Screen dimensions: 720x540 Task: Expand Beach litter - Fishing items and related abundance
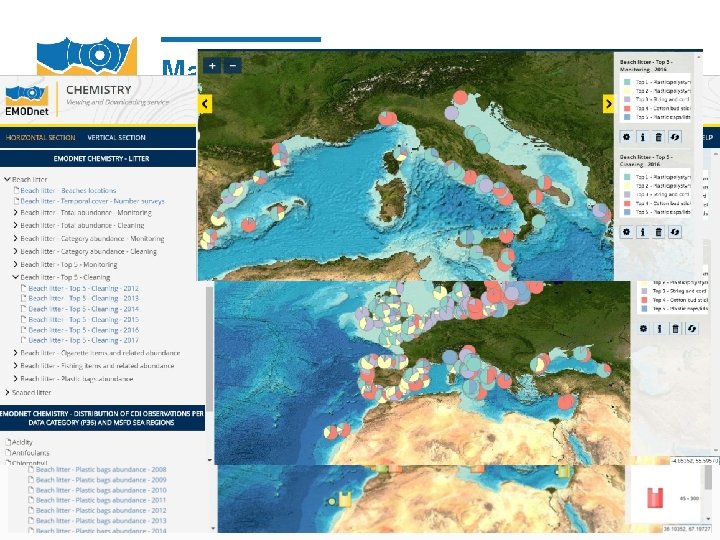click(16, 366)
